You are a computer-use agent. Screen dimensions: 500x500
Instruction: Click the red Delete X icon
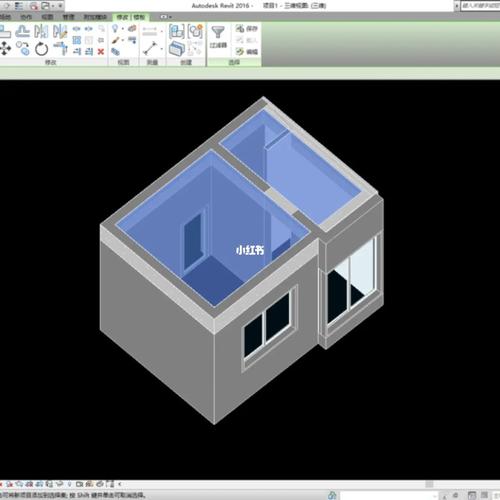coord(101,52)
